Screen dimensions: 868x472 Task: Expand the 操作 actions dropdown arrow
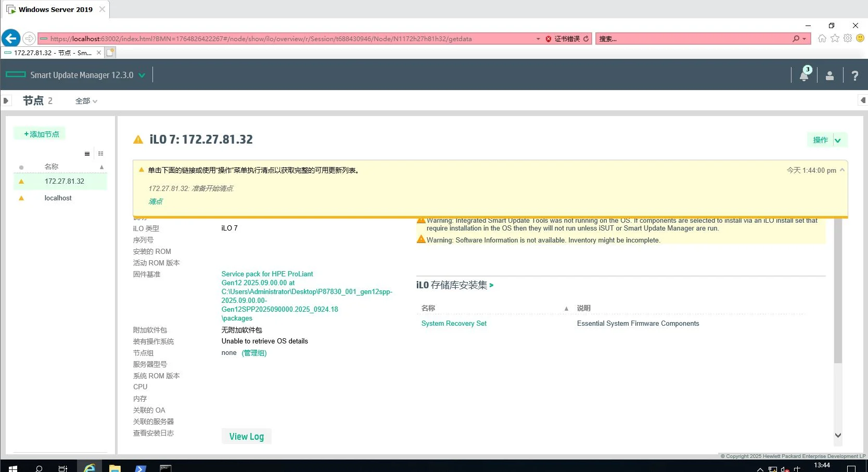838,140
